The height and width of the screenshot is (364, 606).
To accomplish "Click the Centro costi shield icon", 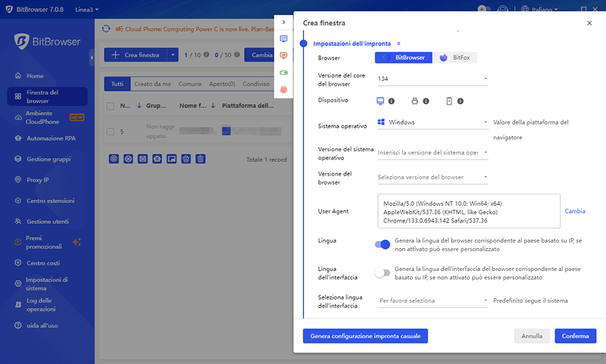I will pyautogui.click(x=17, y=263).
